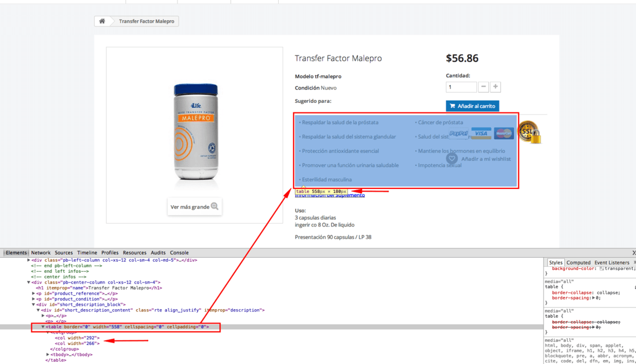Viewport: 636px width, 364px height.
Task: Select the Styles sidebar tab
Action: pyautogui.click(x=555, y=263)
